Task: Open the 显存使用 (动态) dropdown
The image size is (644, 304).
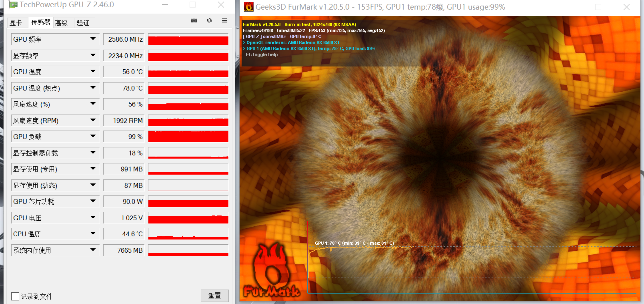Action: (93, 185)
